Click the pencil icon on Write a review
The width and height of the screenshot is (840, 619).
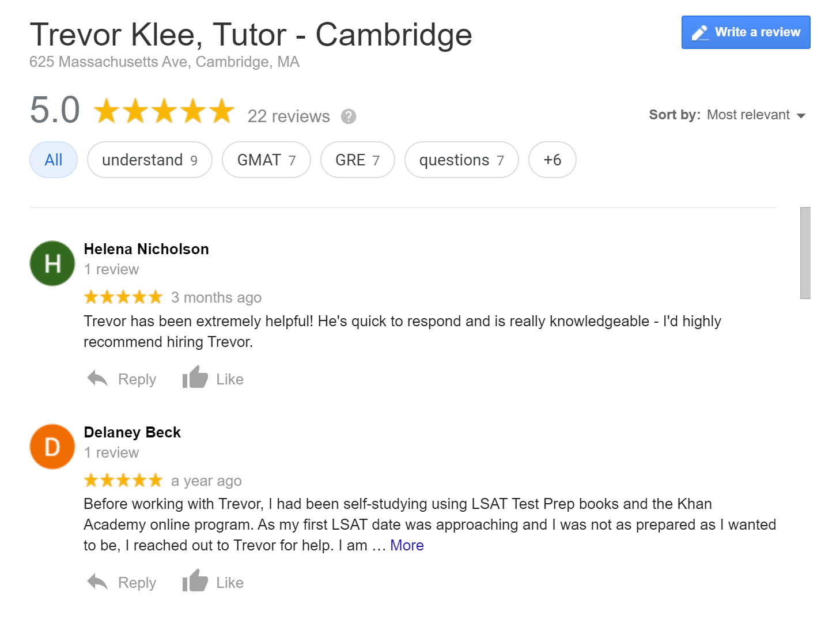(x=700, y=33)
